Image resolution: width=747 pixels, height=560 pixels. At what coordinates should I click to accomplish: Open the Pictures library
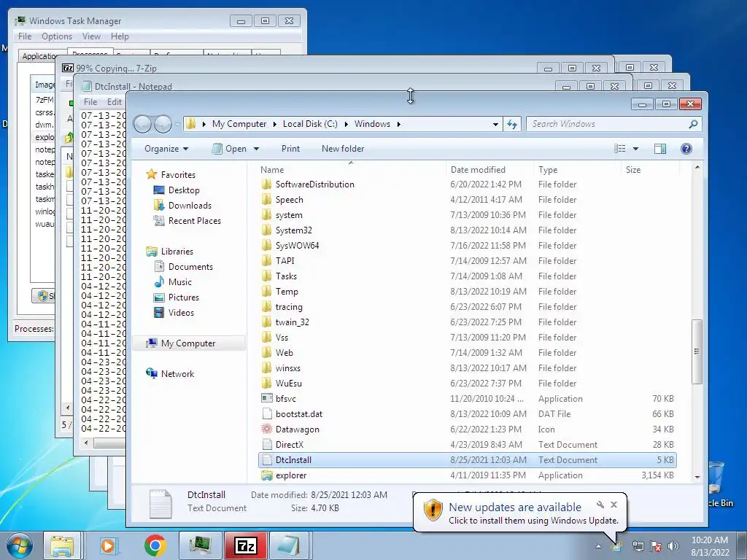(183, 297)
